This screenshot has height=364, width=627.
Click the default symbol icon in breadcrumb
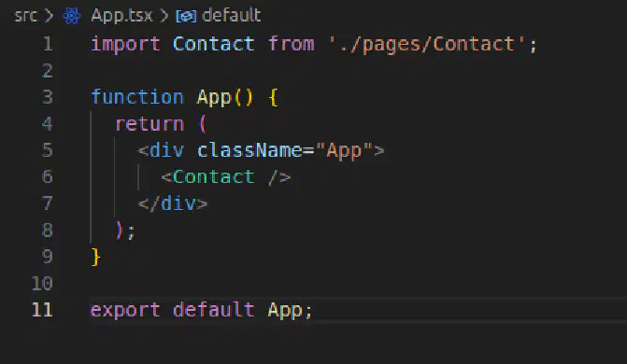186,17
